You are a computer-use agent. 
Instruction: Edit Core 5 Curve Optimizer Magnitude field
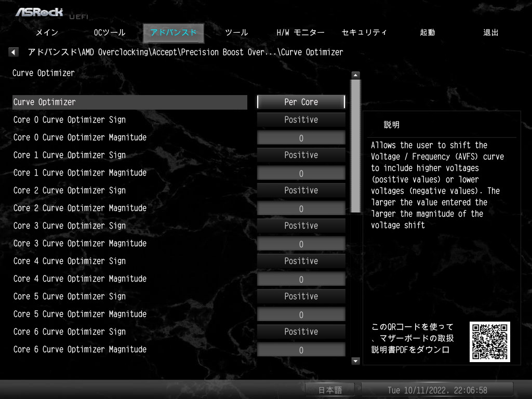tap(301, 314)
